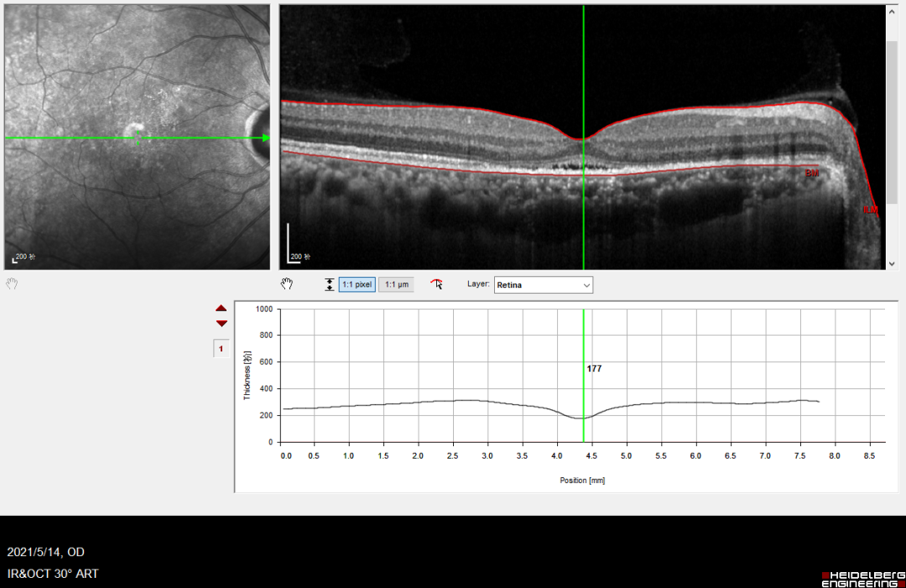This screenshot has height=588, width=906.
Task: Click the vertical fit-to-height scaling icon
Action: (x=330, y=284)
